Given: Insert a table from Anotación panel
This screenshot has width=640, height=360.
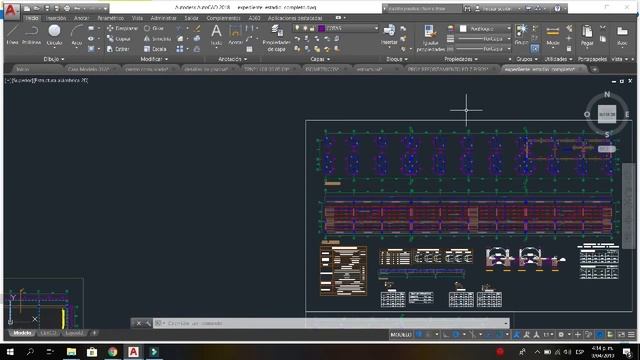Looking at the screenshot, I should (x=249, y=49).
